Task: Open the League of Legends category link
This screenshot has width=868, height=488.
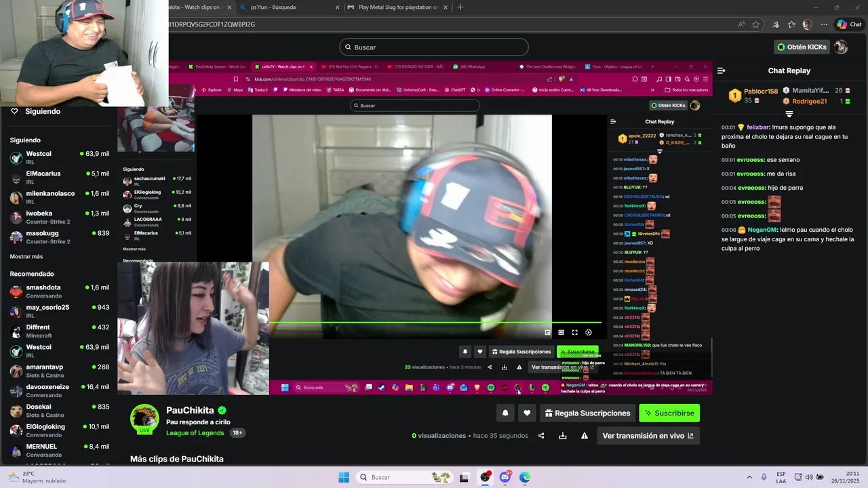Action: click(195, 432)
